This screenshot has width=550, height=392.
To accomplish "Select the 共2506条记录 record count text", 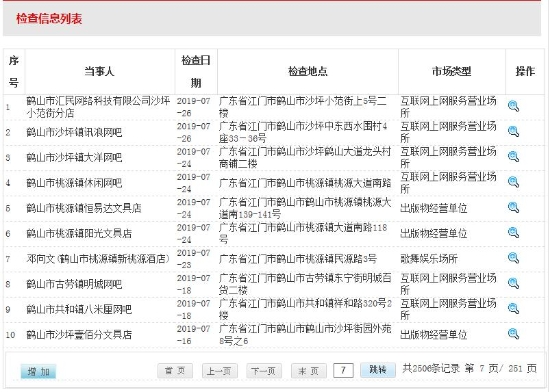I will point(431,369).
